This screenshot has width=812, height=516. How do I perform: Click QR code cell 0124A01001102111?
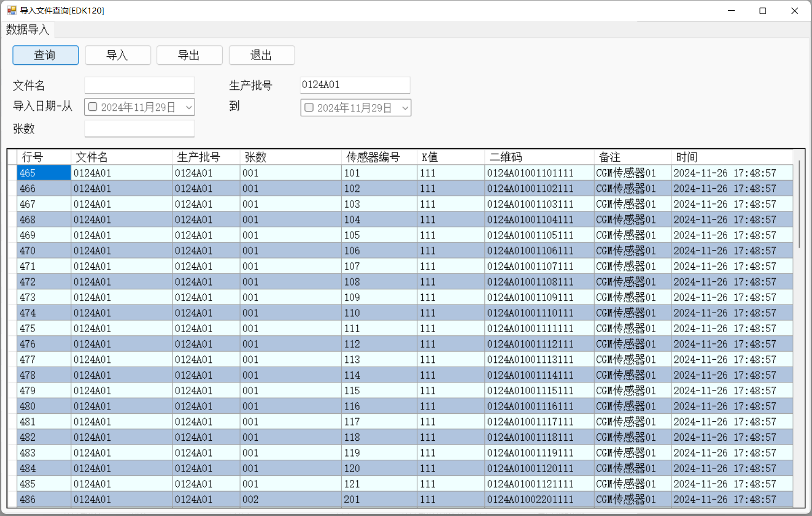click(x=539, y=189)
